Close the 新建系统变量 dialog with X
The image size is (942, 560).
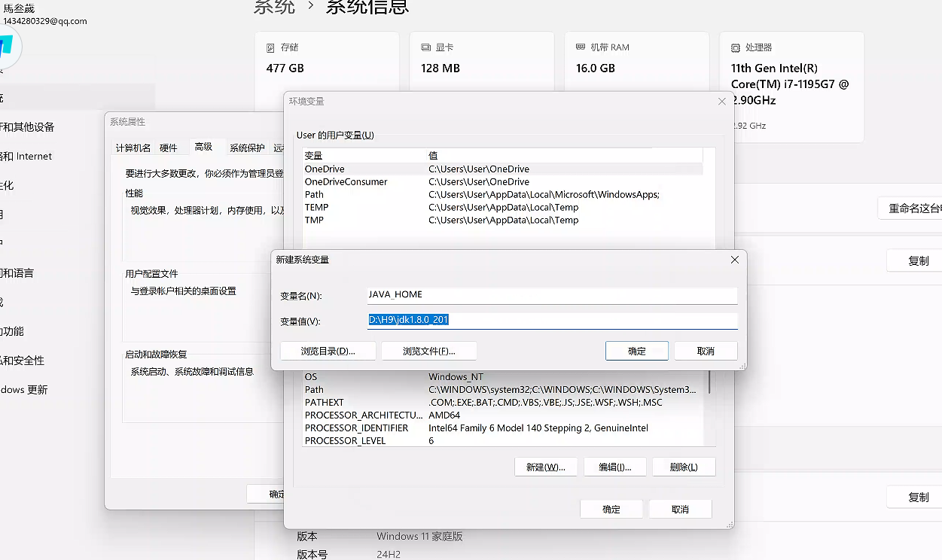point(735,260)
